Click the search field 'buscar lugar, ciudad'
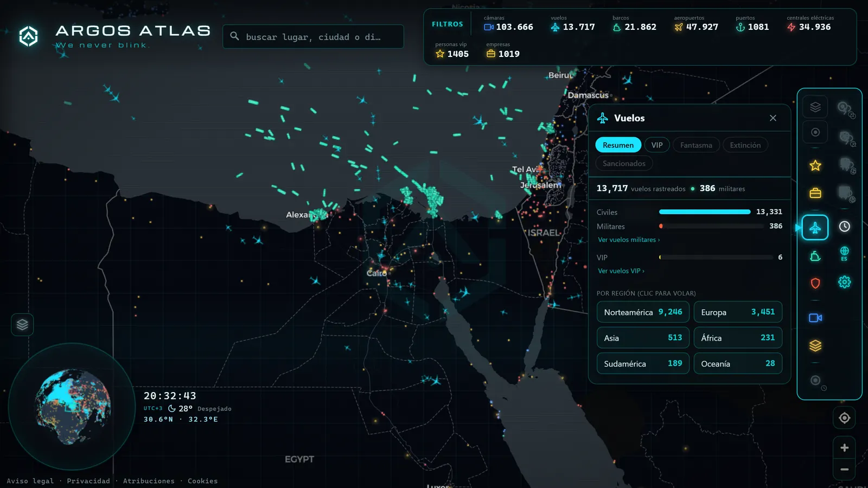Screen dimensions: 868x488 [313, 36]
